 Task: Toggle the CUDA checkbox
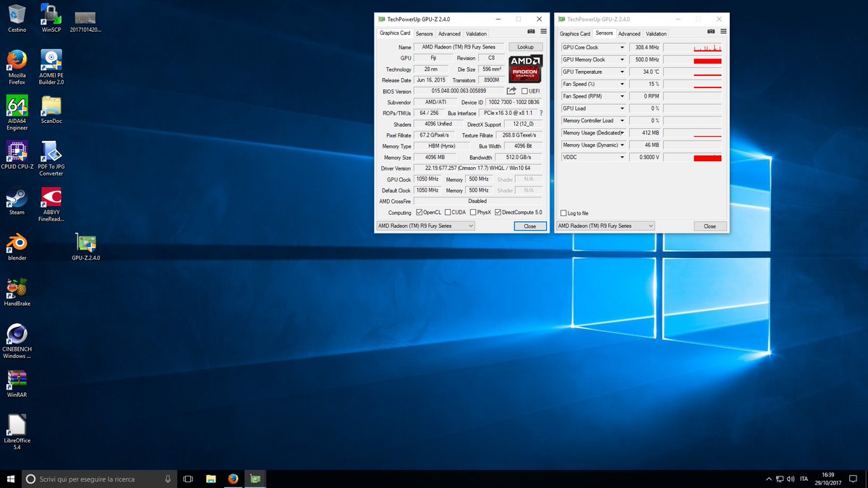coord(448,213)
